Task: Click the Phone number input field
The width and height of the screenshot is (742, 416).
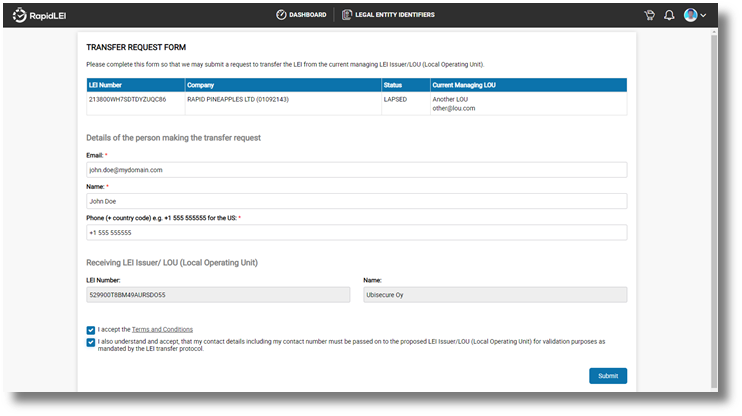Action: [x=356, y=232]
